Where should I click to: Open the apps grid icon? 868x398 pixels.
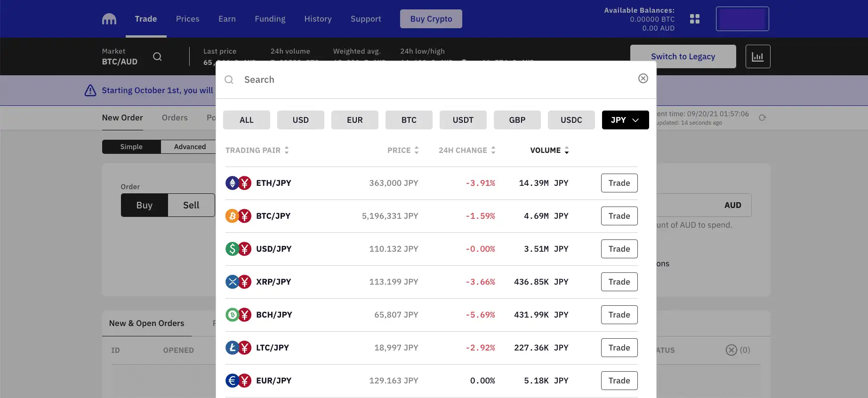(694, 19)
